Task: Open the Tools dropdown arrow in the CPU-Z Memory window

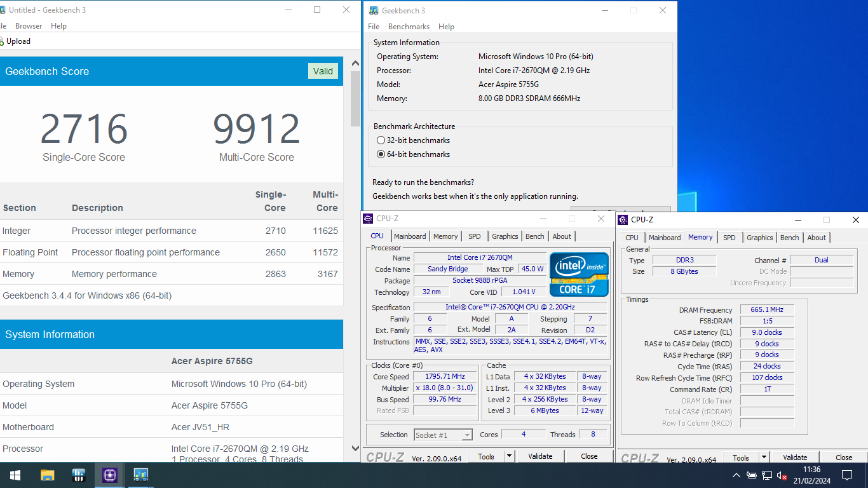Action: pyautogui.click(x=764, y=457)
